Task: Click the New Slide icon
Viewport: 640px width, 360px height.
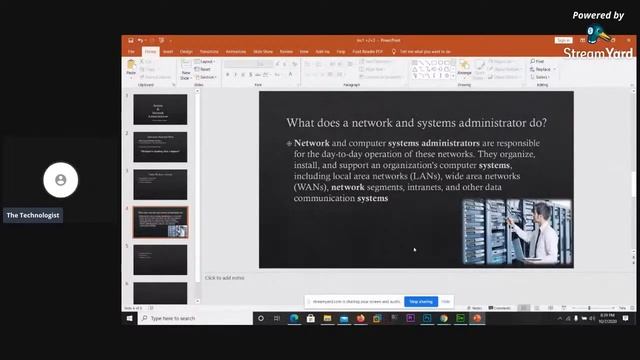Action: [x=186, y=64]
